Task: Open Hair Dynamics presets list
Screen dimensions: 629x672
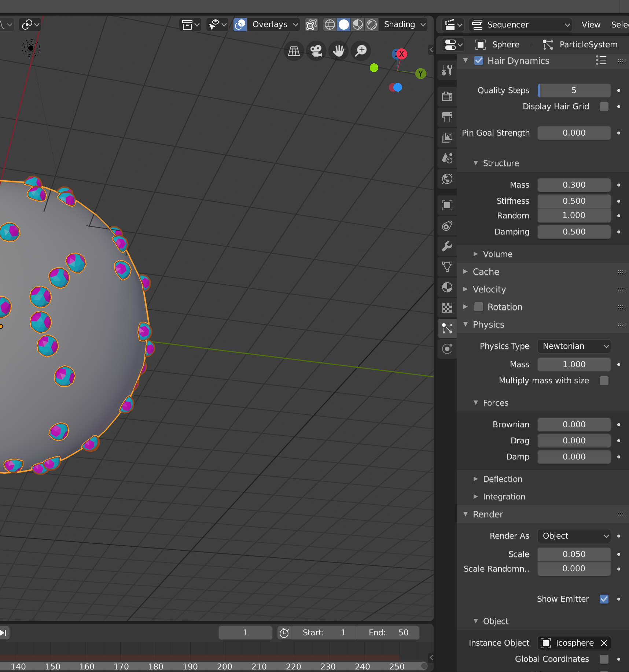Action: [x=601, y=60]
